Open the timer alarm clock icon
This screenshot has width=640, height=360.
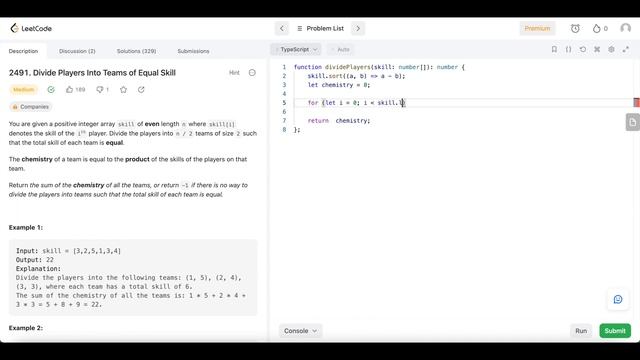[575, 28]
